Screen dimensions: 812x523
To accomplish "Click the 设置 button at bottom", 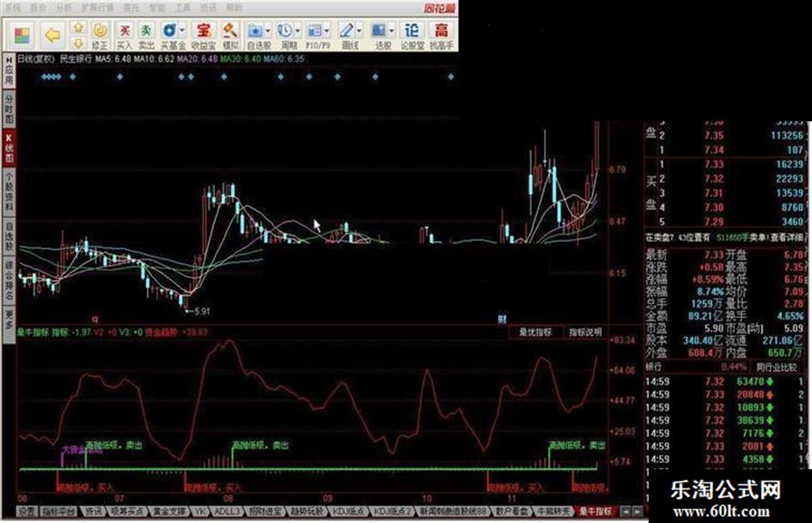I will coord(27,512).
